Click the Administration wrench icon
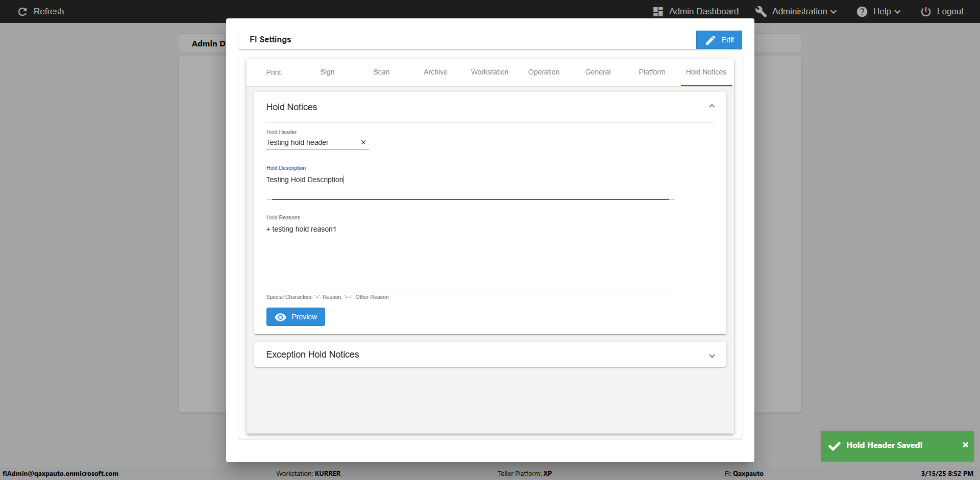This screenshot has width=980, height=480. point(761,11)
